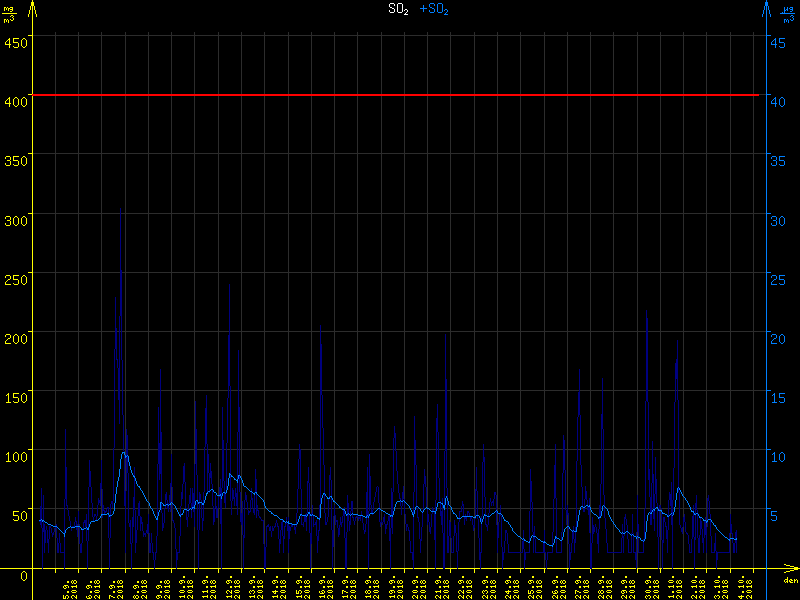Screen dimensions: 800x600
Task: Click the red 400 limit line
Action: [400, 95]
